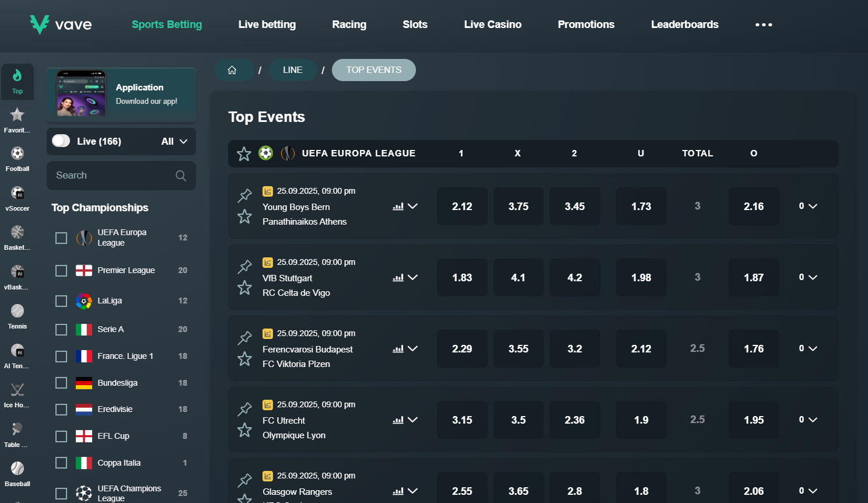Image resolution: width=868 pixels, height=503 pixels.
Task: Bet on Young Boys Bern win at 2.12
Action: [462, 207]
